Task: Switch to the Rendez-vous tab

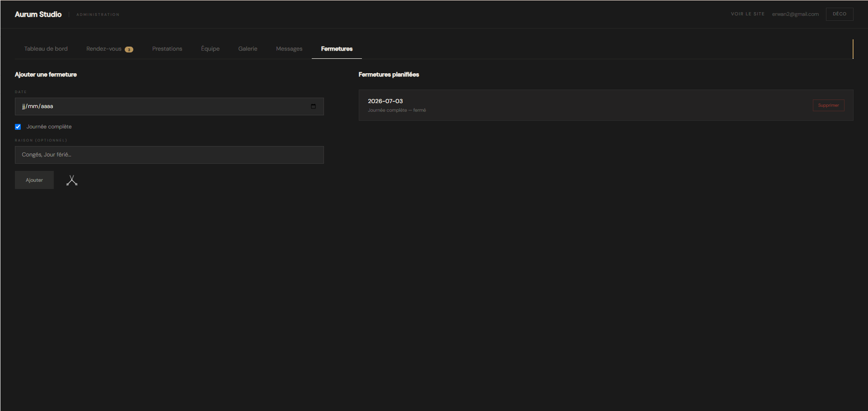Action: tap(110, 49)
